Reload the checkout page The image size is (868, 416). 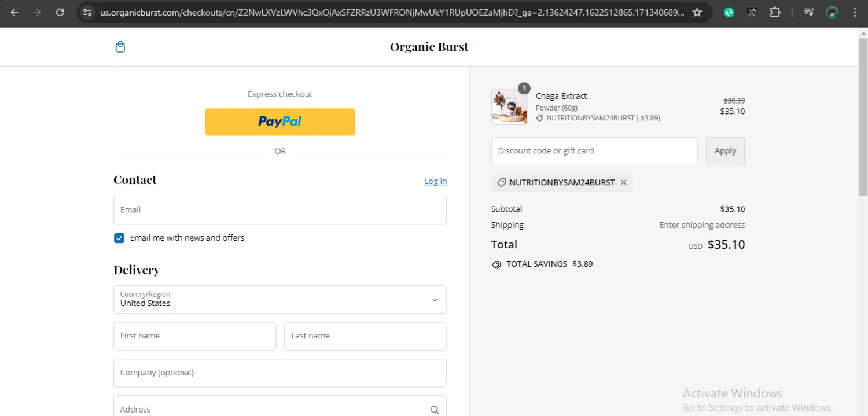point(60,12)
